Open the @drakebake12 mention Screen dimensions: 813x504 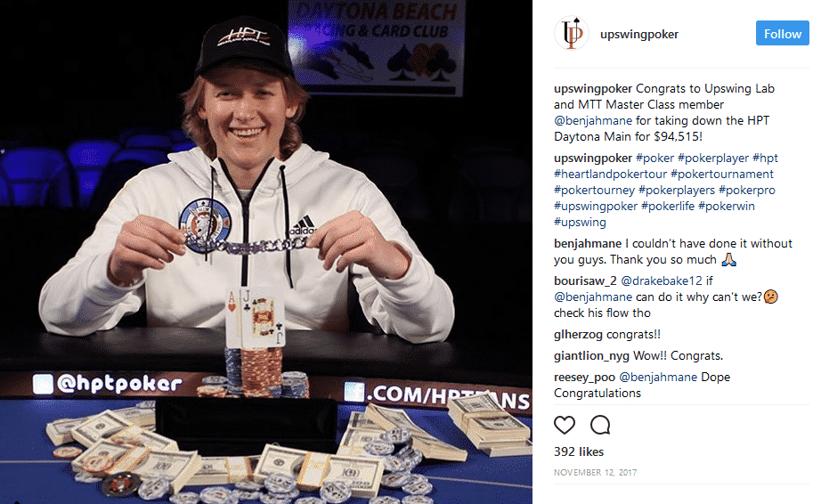pos(661,281)
